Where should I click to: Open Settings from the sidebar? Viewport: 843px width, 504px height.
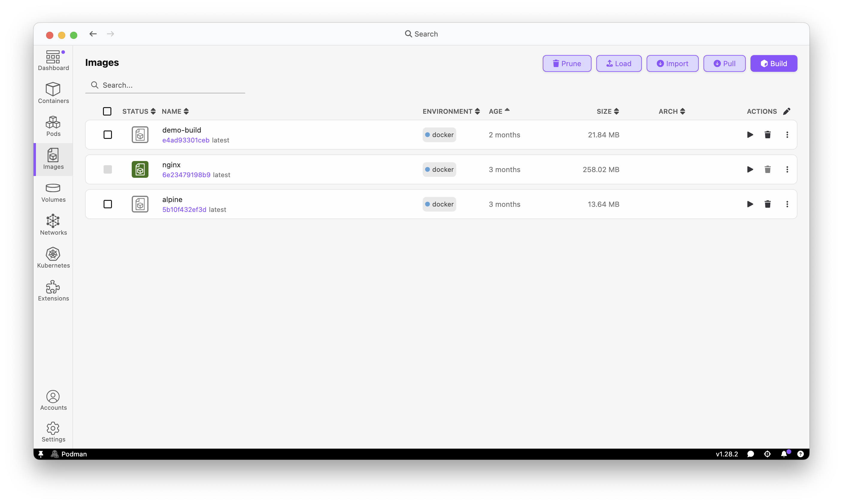click(53, 432)
